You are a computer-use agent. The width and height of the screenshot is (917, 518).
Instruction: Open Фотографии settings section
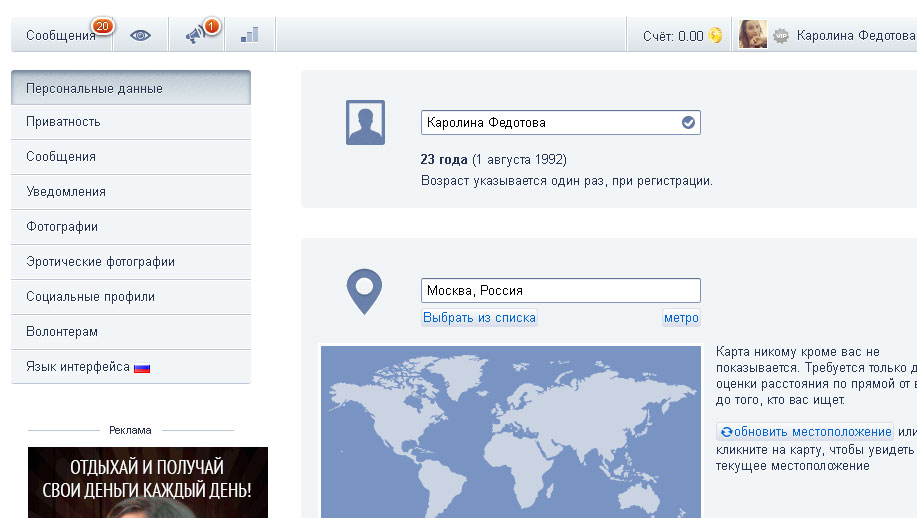(x=131, y=227)
